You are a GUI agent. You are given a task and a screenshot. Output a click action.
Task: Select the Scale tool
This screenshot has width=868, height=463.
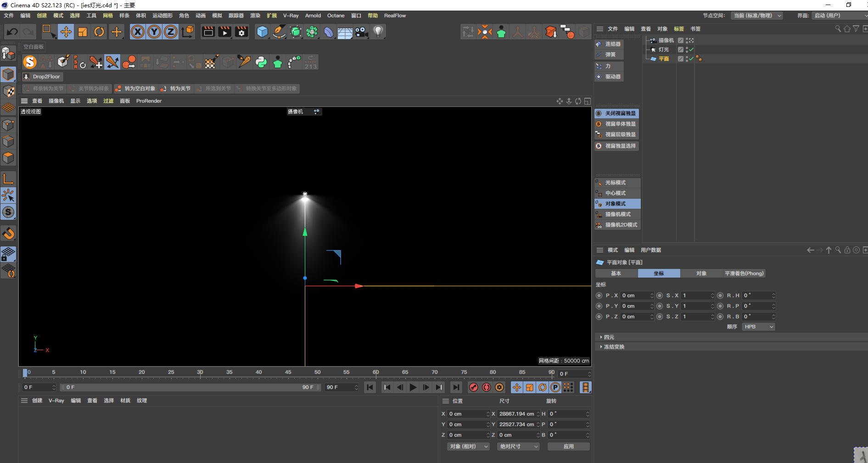click(x=83, y=32)
